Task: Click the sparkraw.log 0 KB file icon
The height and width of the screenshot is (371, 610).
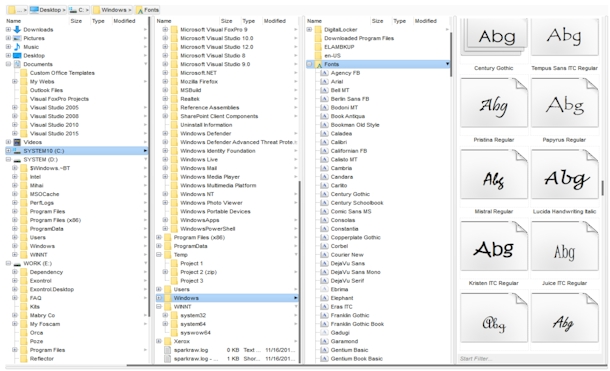Action: pyautogui.click(x=167, y=350)
